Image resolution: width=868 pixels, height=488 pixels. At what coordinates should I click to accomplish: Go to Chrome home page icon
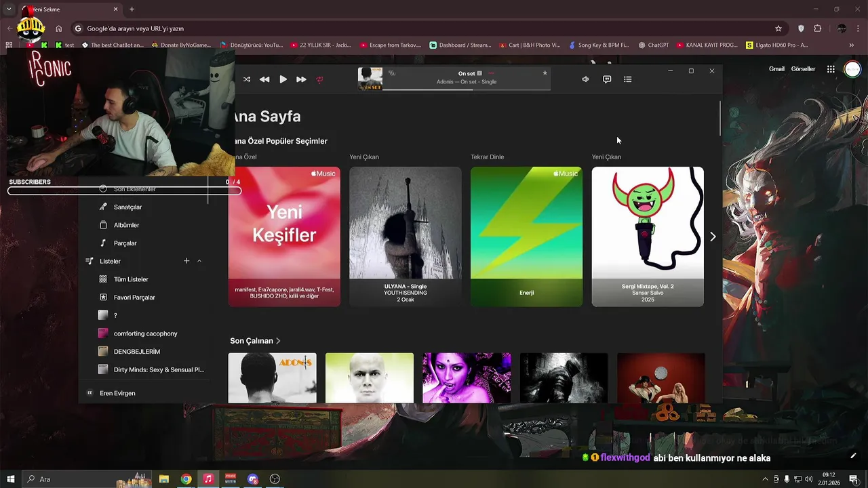click(x=59, y=28)
